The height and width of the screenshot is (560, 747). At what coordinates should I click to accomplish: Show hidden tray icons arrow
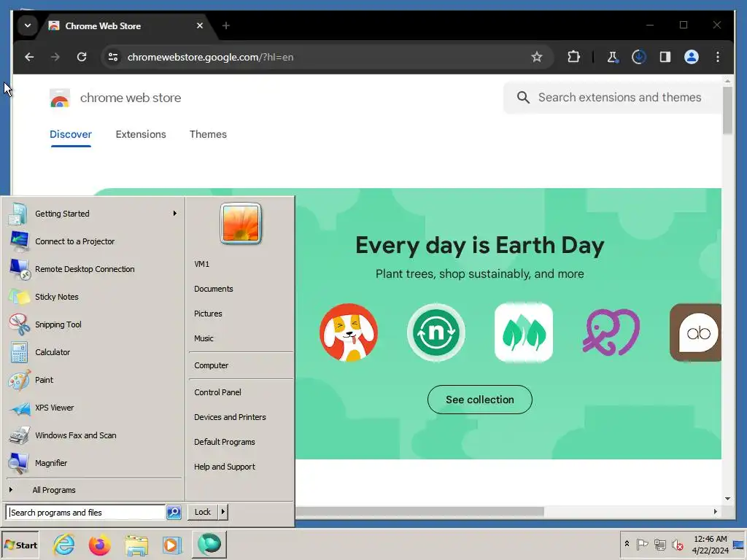[x=627, y=544]
